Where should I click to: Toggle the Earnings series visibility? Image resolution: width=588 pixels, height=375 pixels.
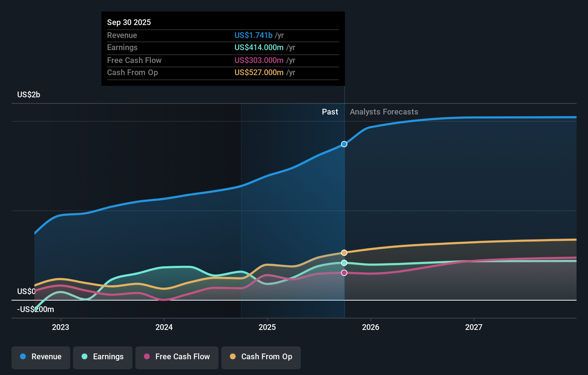tap(103, 357)
